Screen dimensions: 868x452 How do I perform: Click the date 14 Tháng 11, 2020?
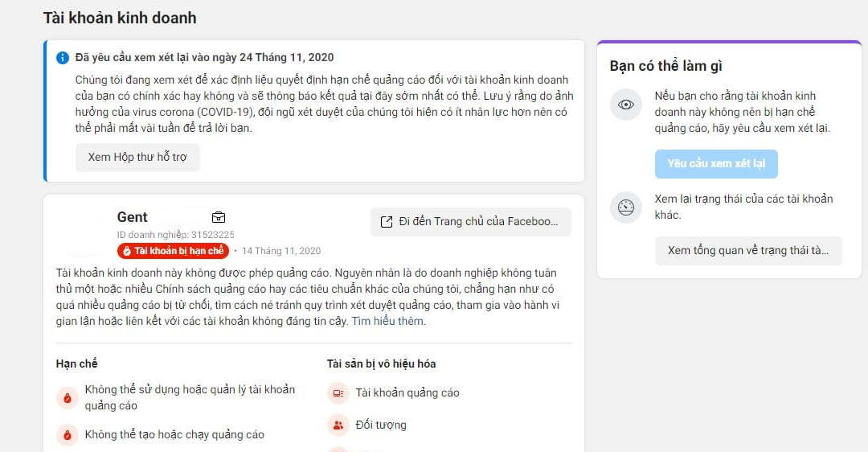[x=281, y=251]
